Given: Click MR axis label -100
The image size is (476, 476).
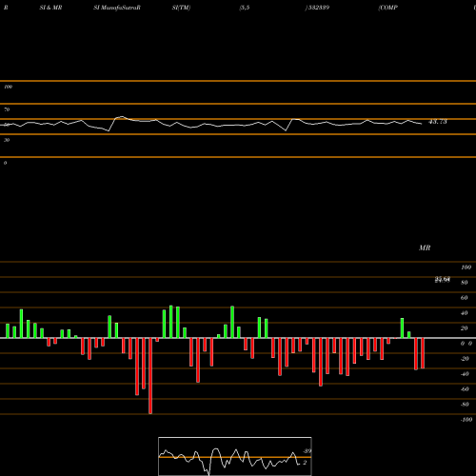Looking at the screenshot, I should [466, 420].
